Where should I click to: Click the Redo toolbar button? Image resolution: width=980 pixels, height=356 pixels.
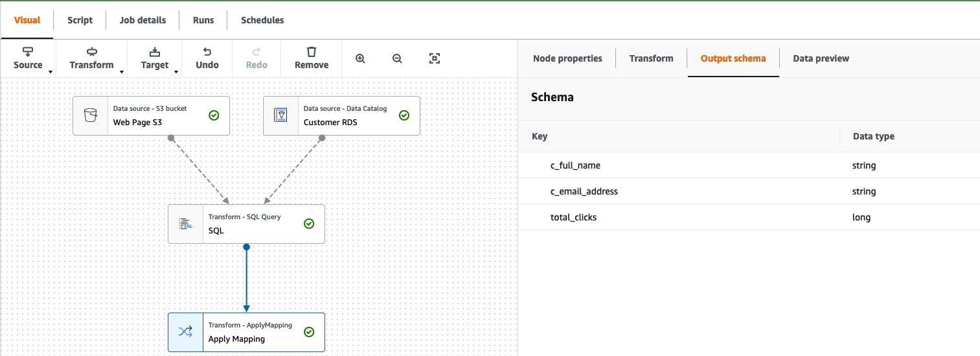pyautogui.click(x=256, y=58)
